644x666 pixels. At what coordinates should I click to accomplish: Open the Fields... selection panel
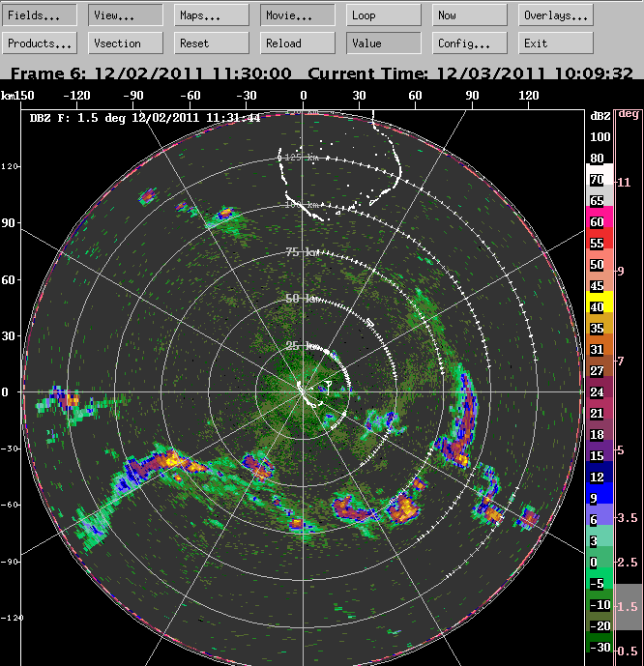coord(40,15)
